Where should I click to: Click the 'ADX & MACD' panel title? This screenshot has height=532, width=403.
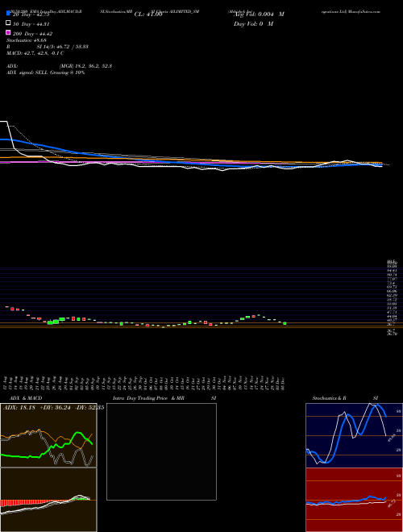click(x=26, y=398)
